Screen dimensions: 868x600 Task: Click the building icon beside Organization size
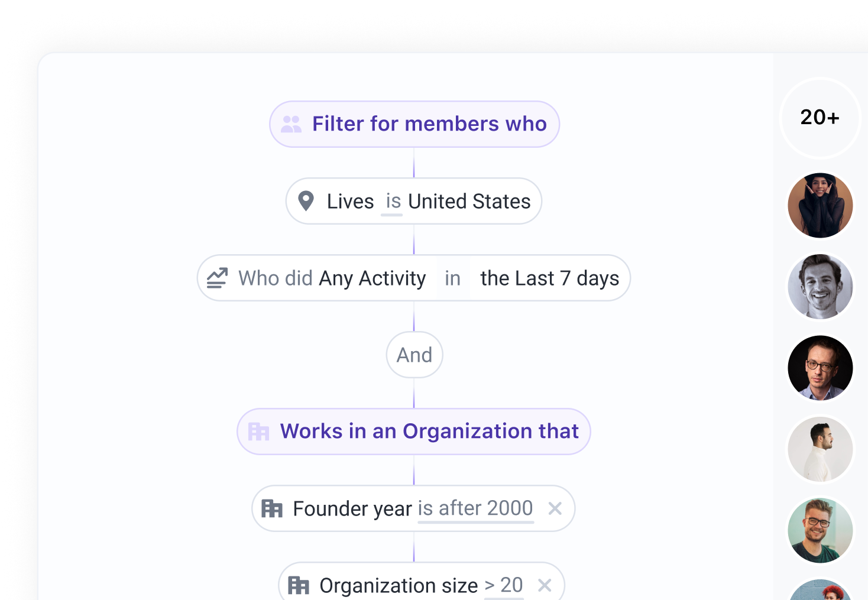click(299, 585)
